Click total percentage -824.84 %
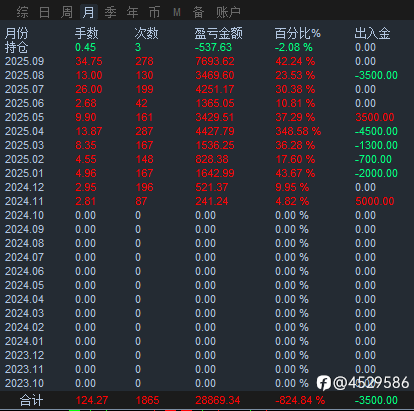Viewport: 414px width, 411px height. click(x=300, y=400)
